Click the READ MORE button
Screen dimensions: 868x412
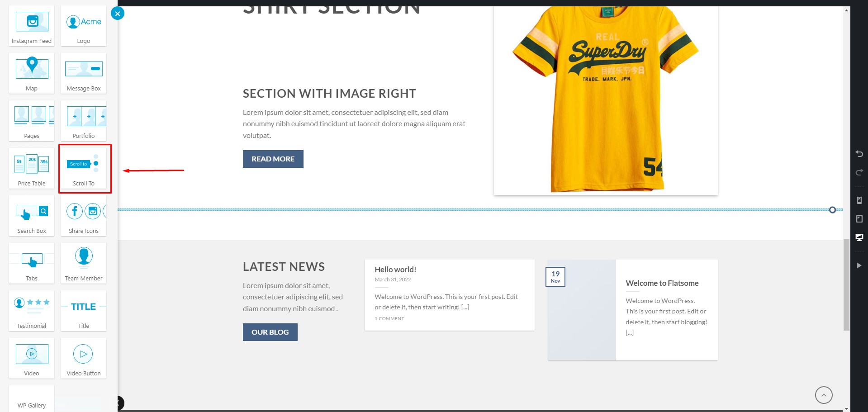pyautogui.click(x=273, y=159)
